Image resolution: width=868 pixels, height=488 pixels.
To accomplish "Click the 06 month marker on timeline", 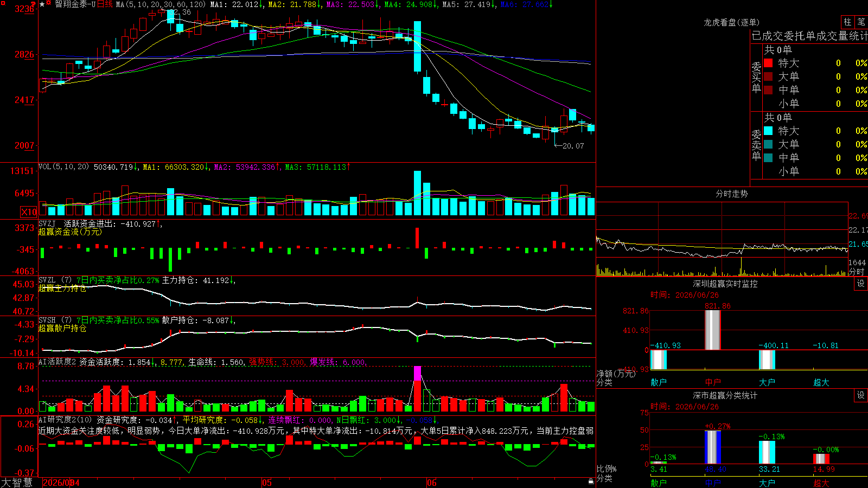I will (x=431, y=483).
